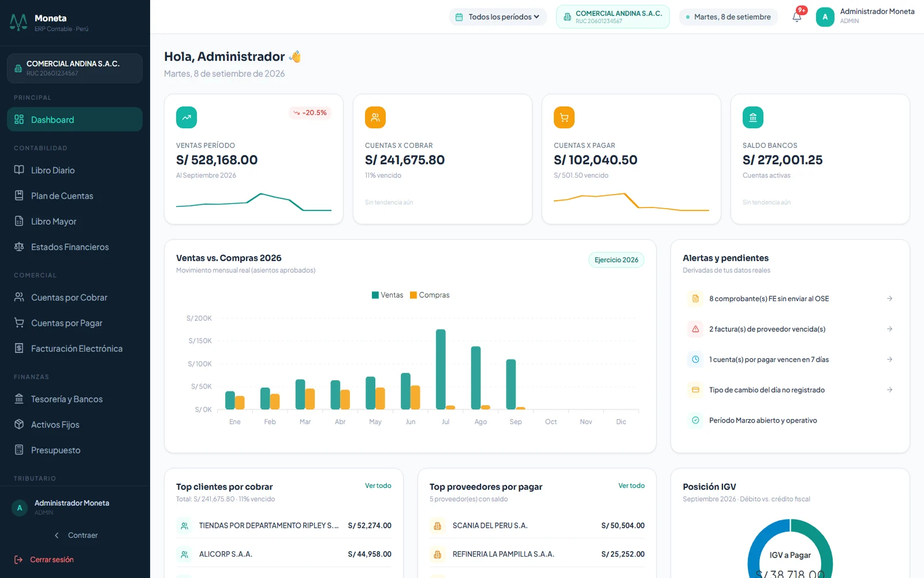Screen dimensions: 924x578
Task: Click the IGV a Pagar donut chart
Action: (790, 548)
